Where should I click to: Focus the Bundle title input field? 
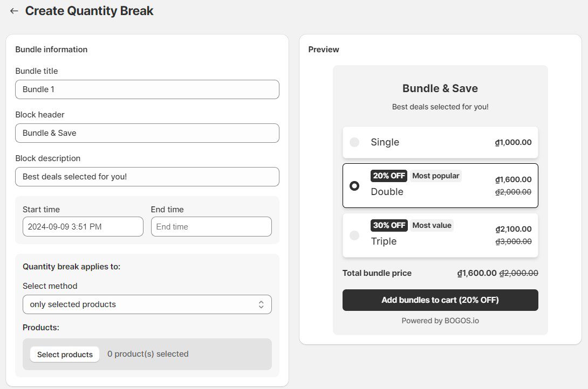click(147, 89)
